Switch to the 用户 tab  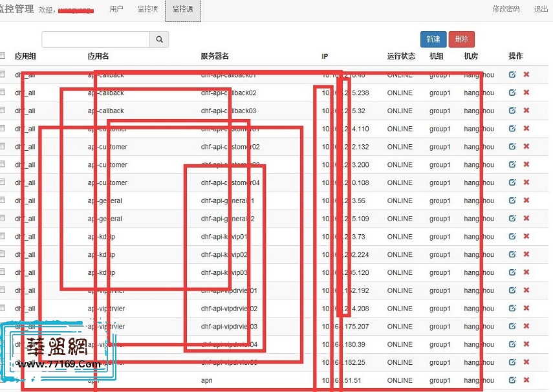click(x=116, y=10)
